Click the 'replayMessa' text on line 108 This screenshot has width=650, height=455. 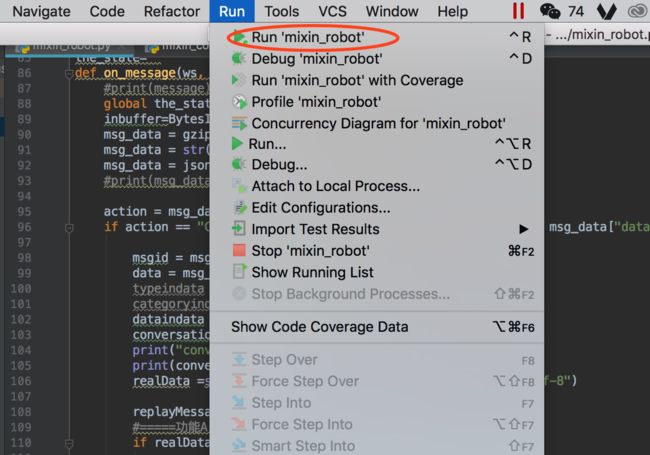(x=171, y=412)
